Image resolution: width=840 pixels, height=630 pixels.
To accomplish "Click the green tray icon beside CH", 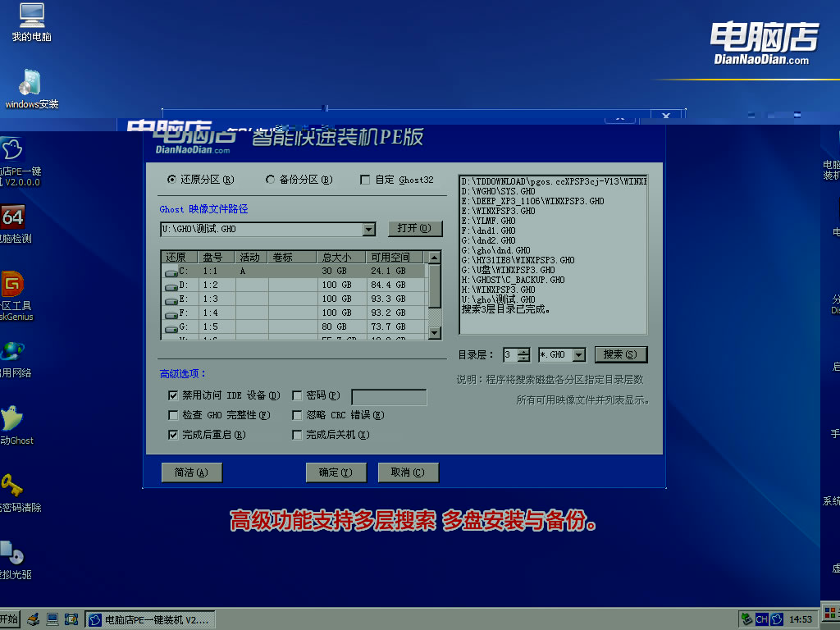I will [746, 619].
